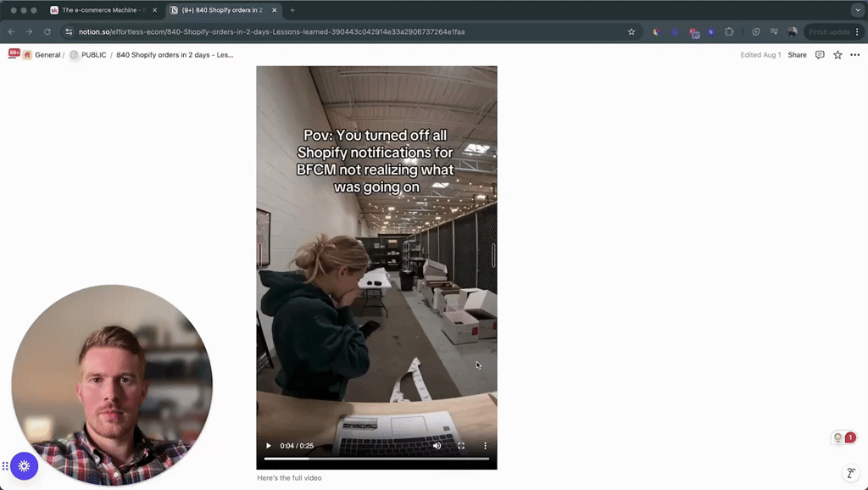Open the Notion page three-dot menu
This screenshot has width=868, height=490.
pyautogui.click(x=854, y=55)
